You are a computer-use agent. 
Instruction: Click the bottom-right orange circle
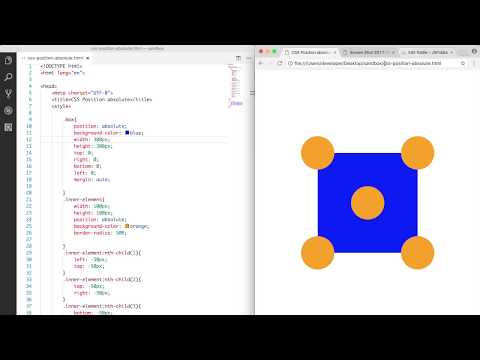pos(417,252)
